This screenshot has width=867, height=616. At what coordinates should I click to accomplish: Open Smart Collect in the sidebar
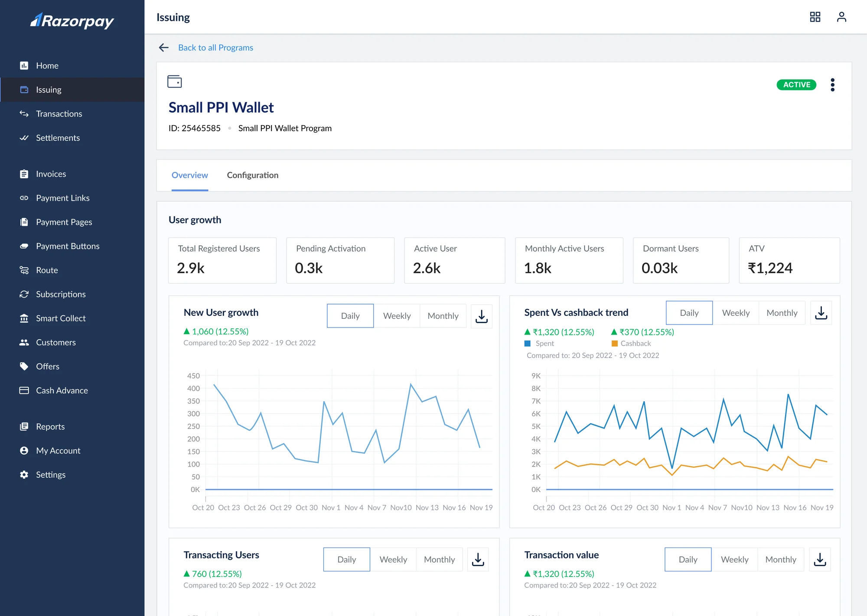pyautogui.click(x=72, y=318)
